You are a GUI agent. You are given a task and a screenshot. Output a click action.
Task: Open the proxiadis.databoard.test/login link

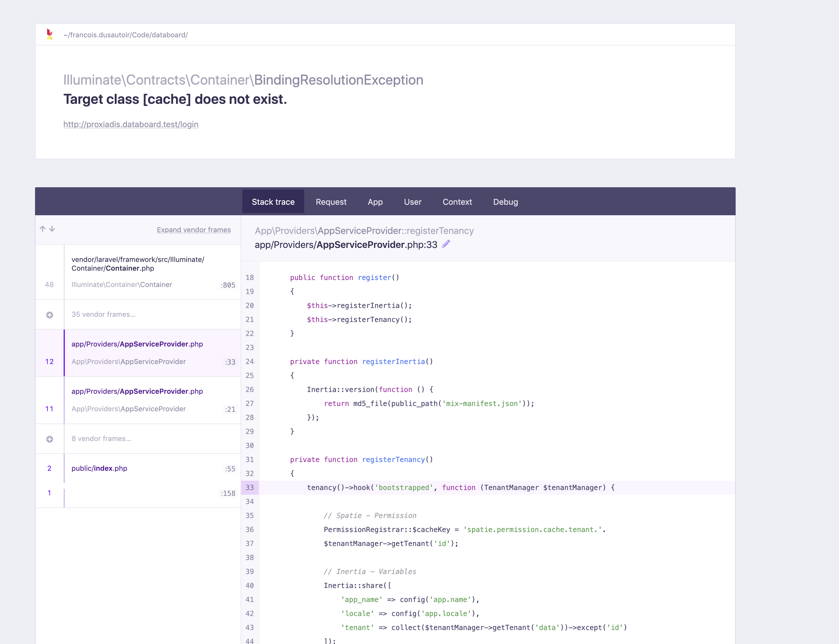click(x=131, y=124)
